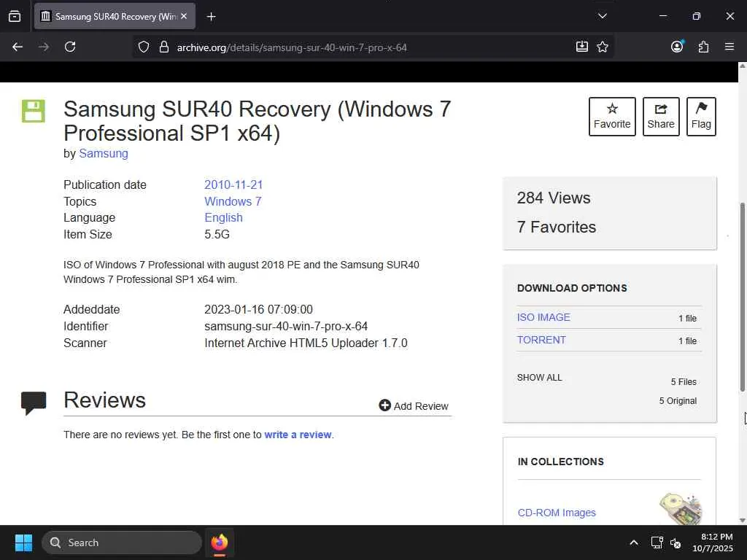Image resolution: width=747 pixels, height=560 pixels.
Task: Click the page vertical scrollbar thumb
Action: point(742,297)
